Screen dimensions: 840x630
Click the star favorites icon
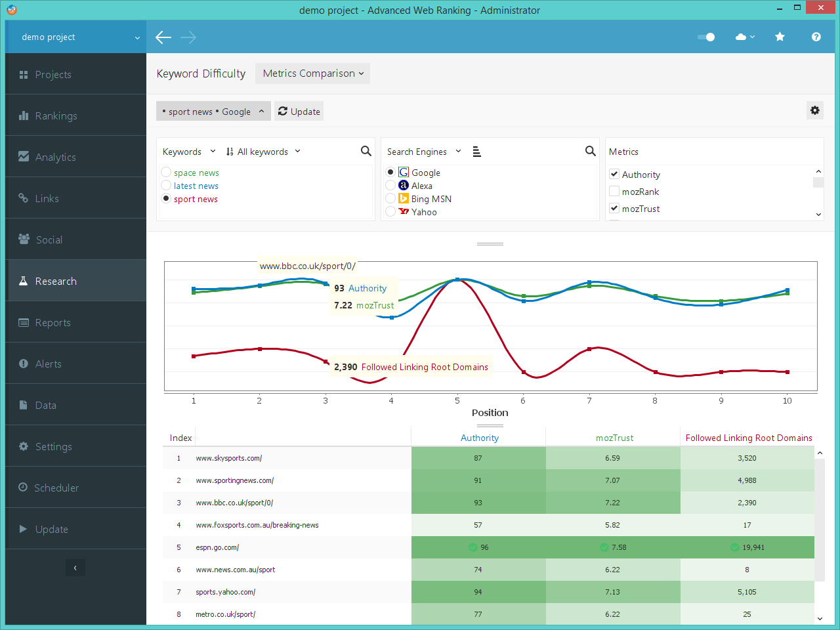(780, 37)
